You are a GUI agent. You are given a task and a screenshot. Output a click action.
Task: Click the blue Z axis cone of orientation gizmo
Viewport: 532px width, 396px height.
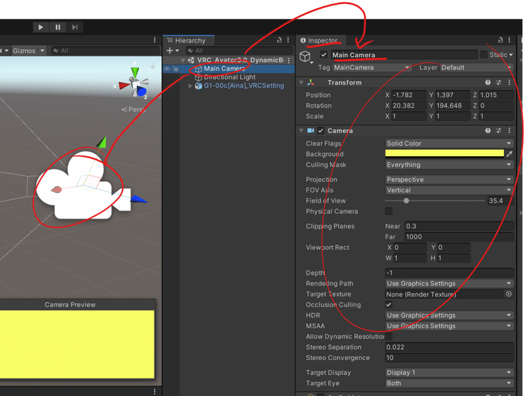pos(142,91)
